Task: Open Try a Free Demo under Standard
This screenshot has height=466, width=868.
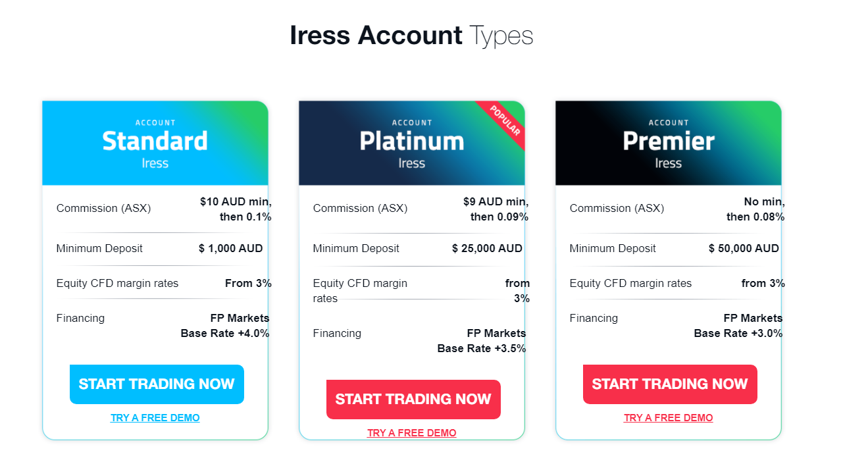Action: click(155, 418)
